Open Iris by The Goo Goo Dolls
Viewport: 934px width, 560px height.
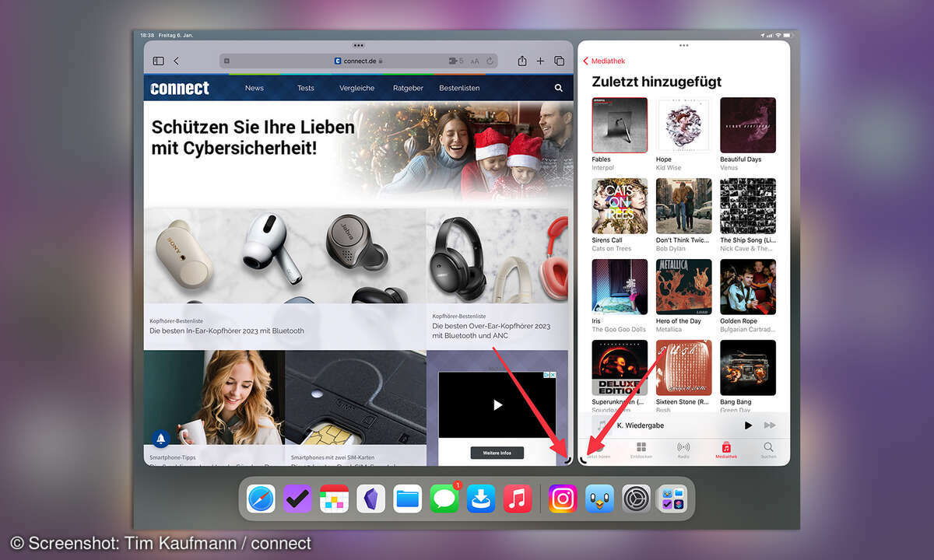coord(620,287)
